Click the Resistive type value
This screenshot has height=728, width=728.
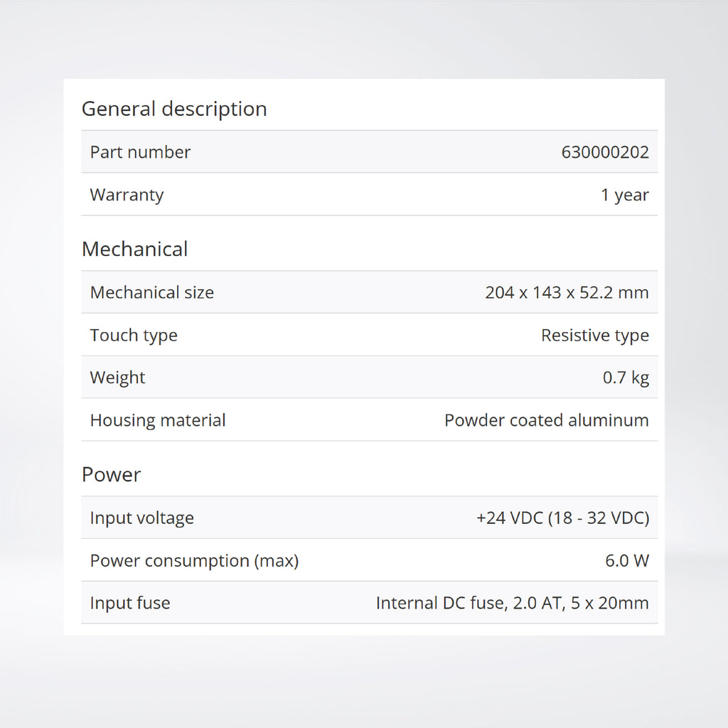[595, 335]
